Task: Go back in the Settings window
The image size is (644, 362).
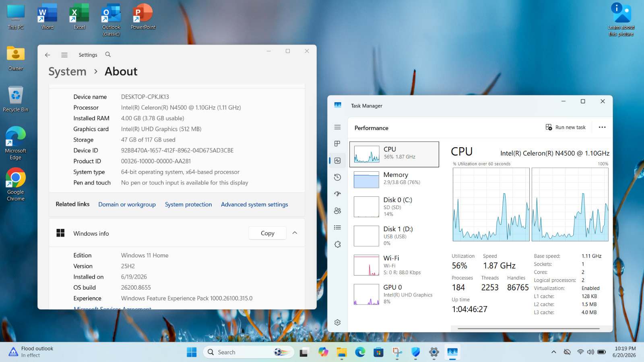Action: [x=47, y=55]
